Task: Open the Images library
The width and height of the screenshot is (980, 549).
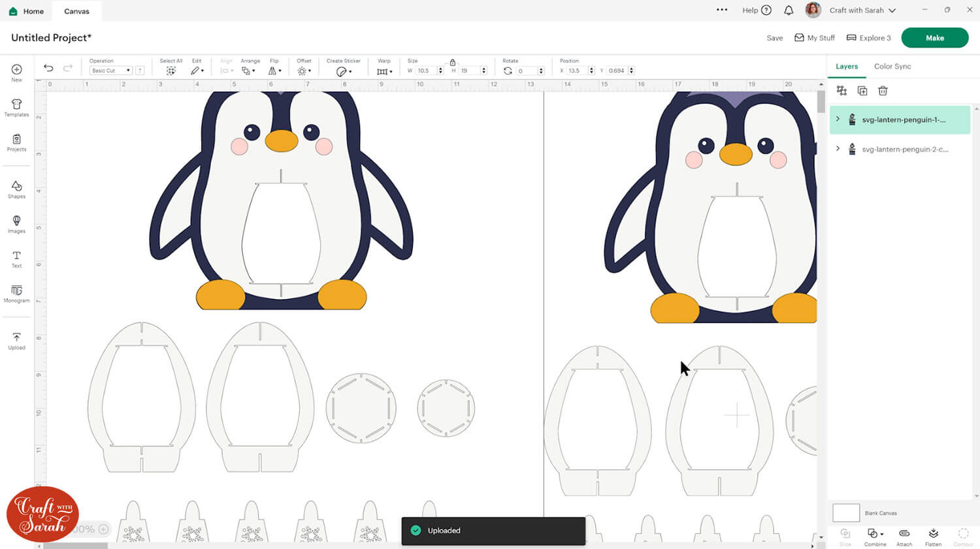Action: tap(16, 224)
